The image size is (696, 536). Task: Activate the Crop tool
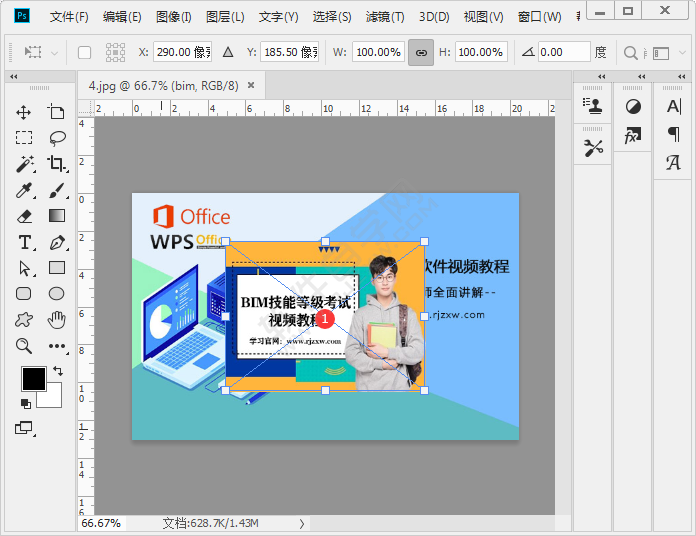(57, 164)
